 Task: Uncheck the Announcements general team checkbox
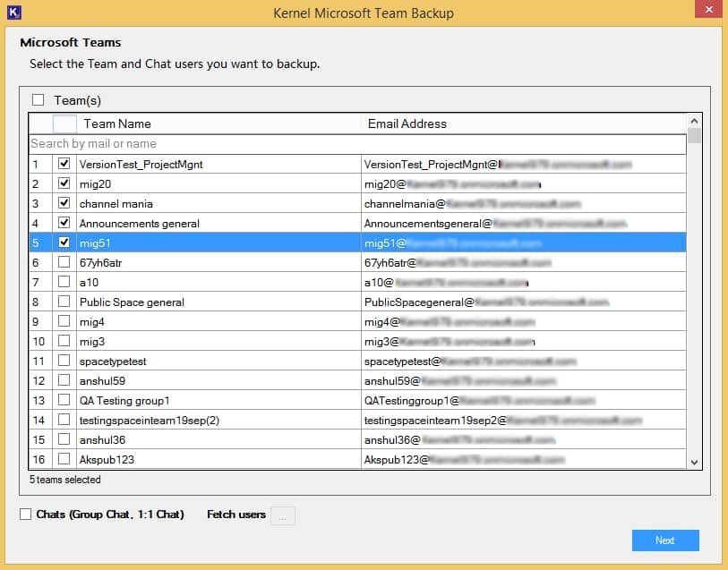64,223
